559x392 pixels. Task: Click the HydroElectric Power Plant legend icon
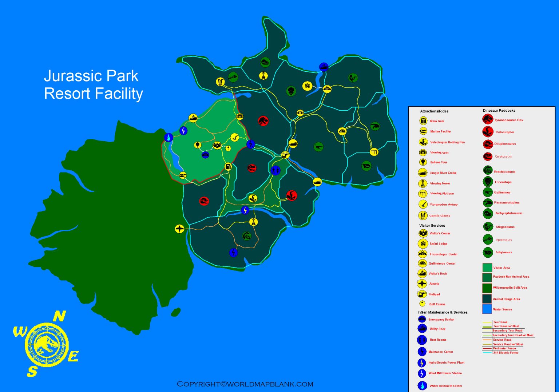click(422, 362)
